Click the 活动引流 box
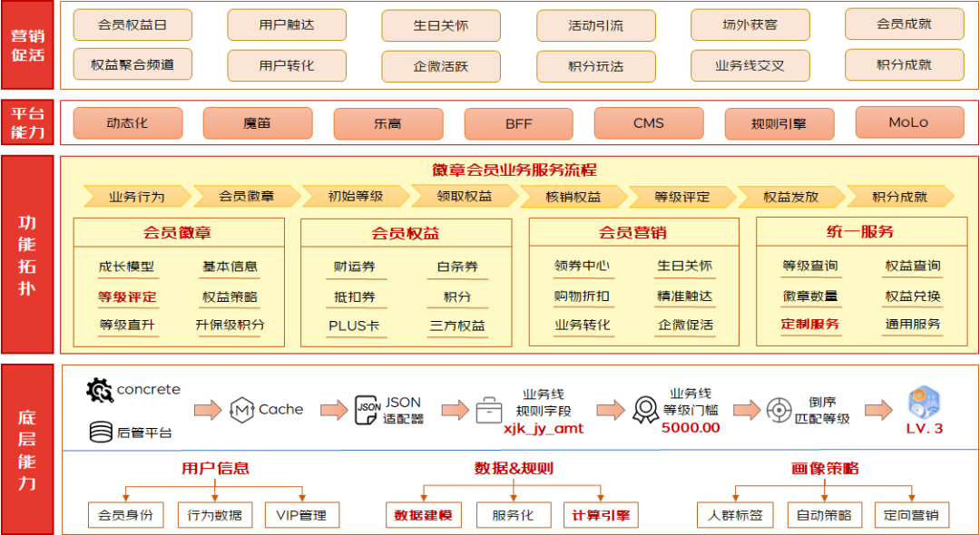 click(x=595, y=25)
